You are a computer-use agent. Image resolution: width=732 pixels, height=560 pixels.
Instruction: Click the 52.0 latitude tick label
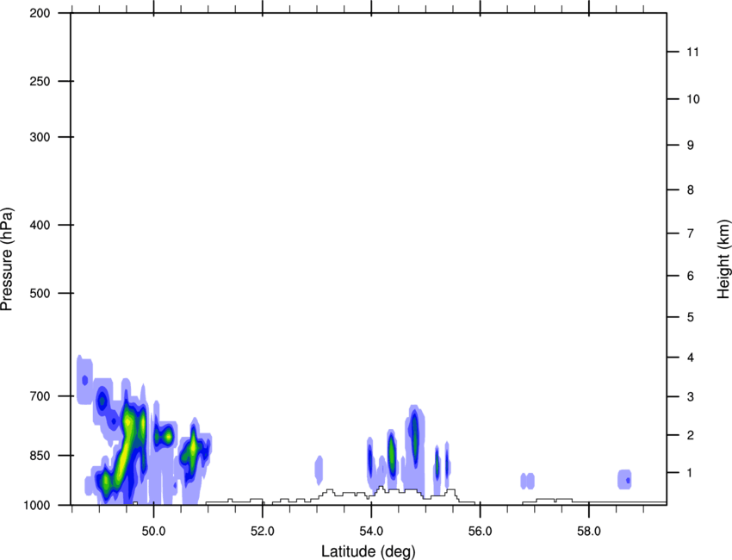(x=263, y=532)
